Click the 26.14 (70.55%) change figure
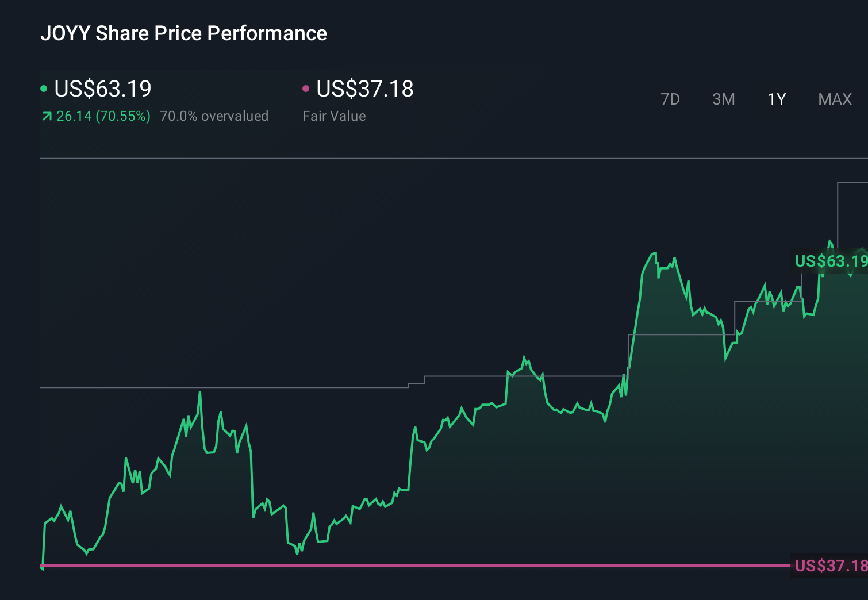The height and width of the screenshot is (600, 868). (x=102, y=116)
